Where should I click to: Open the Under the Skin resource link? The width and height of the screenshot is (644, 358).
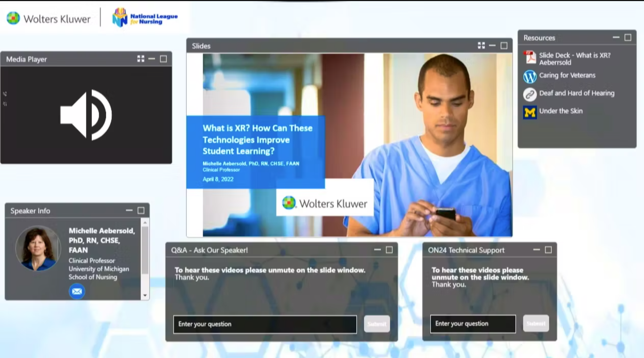(x=561, y=111)
